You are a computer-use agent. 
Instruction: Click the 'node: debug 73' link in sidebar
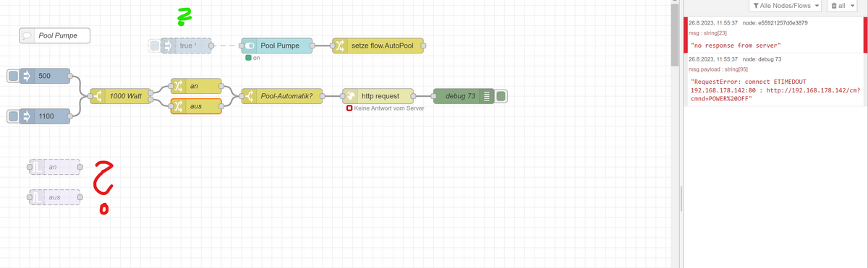coord(762,59)
